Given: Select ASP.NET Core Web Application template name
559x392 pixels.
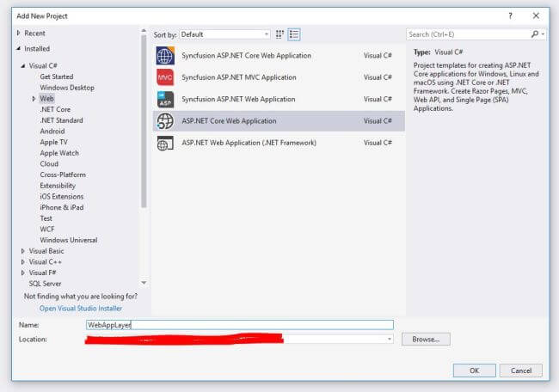Looking at the screenshot, I should point(229,121).
